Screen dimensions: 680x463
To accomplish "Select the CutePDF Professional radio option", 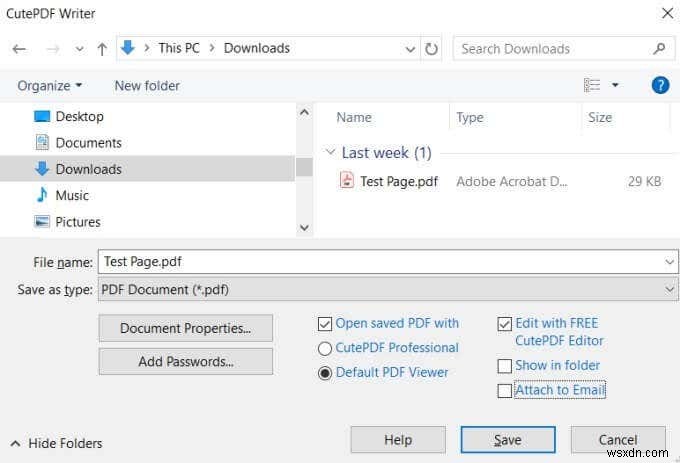I will coord(325,349).
